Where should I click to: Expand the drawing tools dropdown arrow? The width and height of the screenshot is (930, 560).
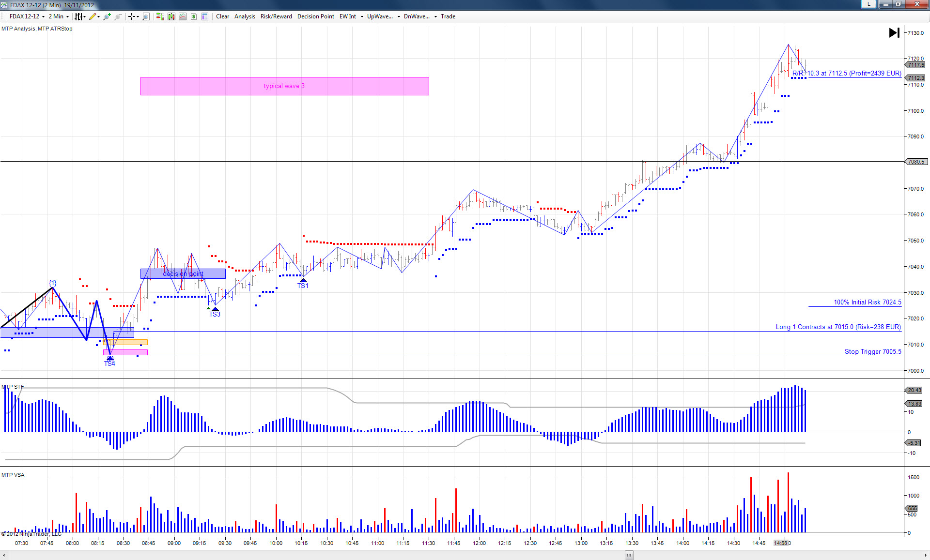point(99,16)
